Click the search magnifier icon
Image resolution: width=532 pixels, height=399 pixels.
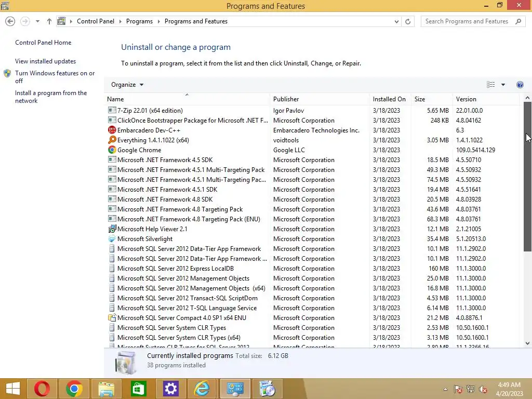[x=518, y=21]
